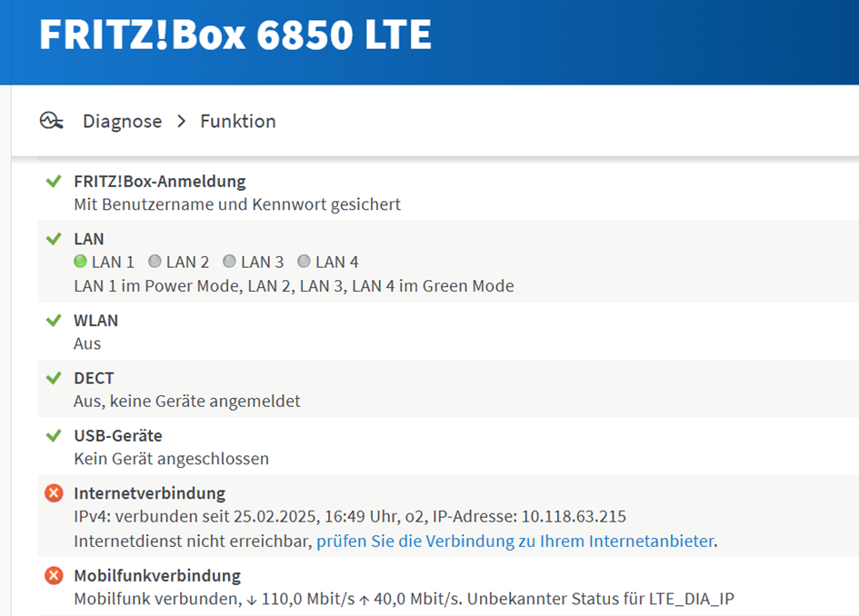Click the Mobilfunkverbindung heading
The image size is (859, 616).
pos(156,575)
